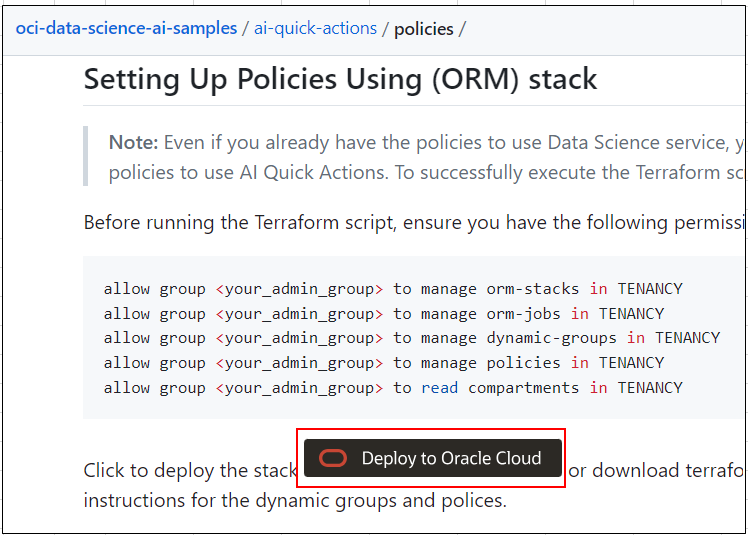The image size is (748, 535).
Task: Click the 'manage policies in TENANCY' policy line
Action: point(384,363)
